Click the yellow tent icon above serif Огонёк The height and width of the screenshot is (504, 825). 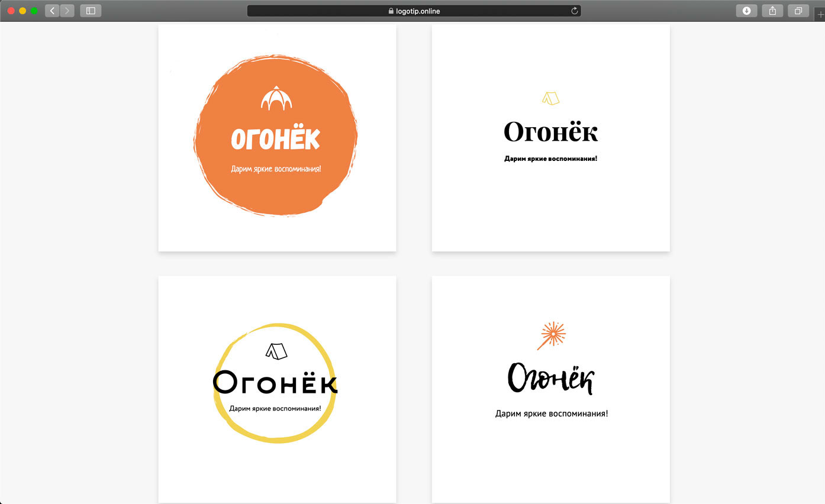click(x=551, y=98)
